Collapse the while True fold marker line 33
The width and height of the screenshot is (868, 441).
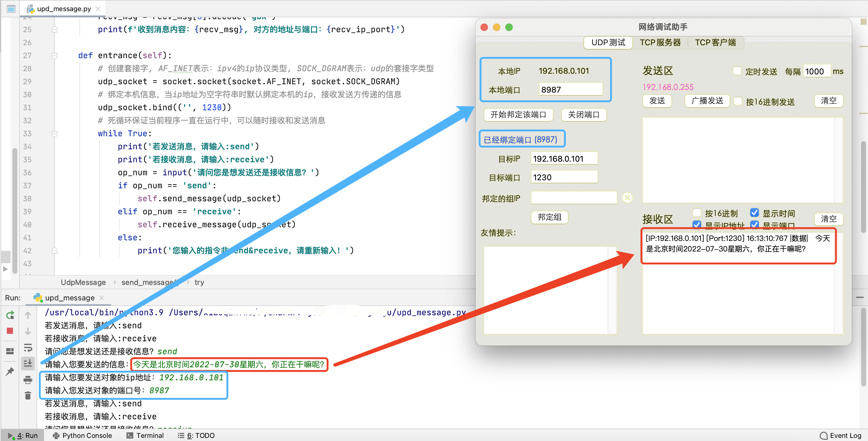pyautogui.click(x=54, y=134)
